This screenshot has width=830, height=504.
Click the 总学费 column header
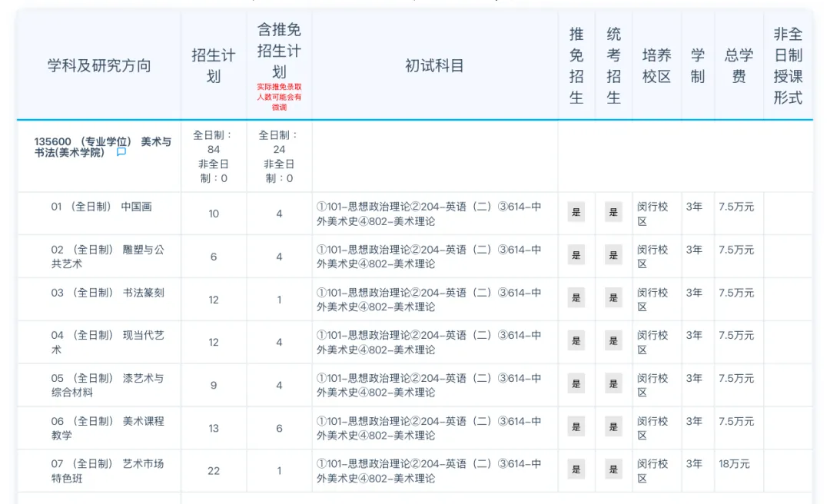(739, 65)
